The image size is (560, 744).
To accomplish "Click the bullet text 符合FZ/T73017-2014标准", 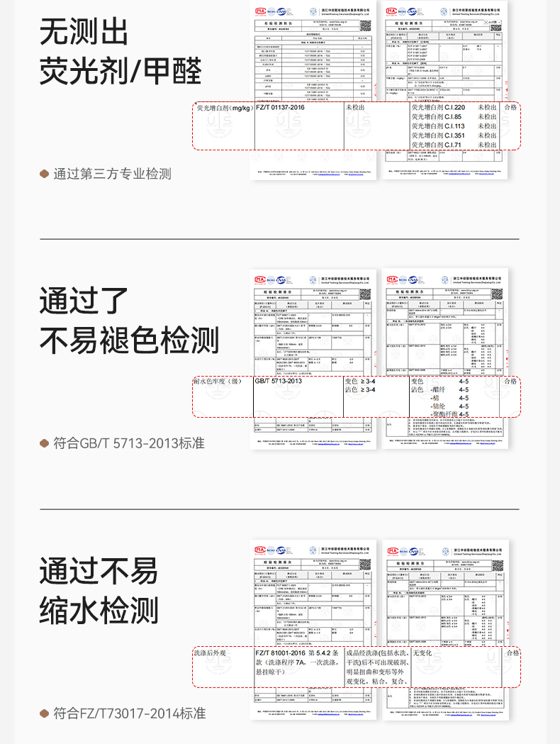I will [x=130, y=714].
